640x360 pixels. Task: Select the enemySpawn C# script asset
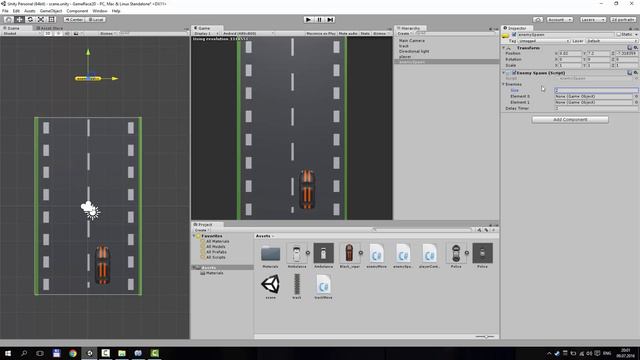tap(403, 254)
